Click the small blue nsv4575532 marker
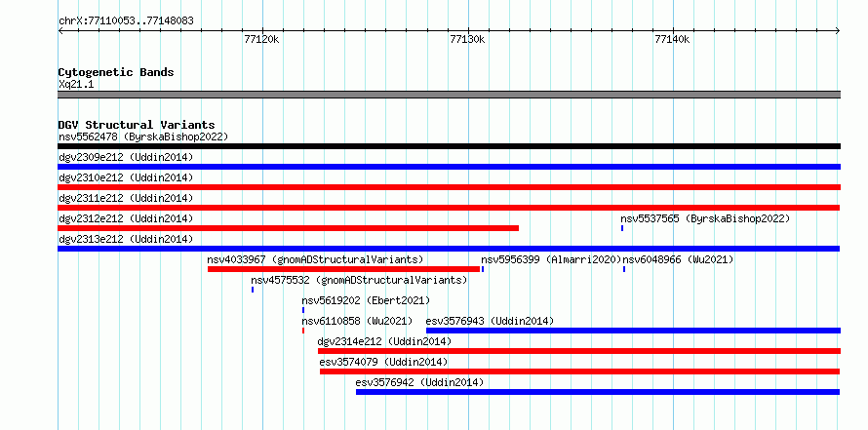 pos(253,290)
